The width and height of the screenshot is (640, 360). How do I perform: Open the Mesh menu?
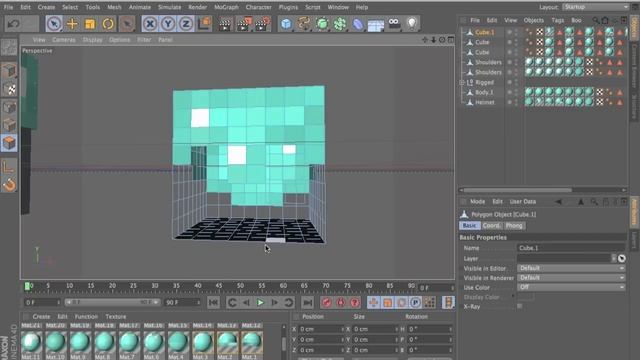pos(114,7)
